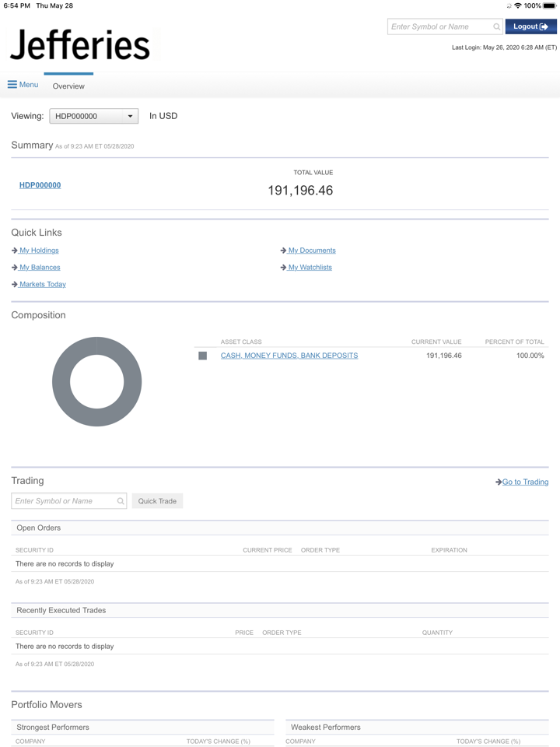Click the Jefferies logo
Image resolution: width=560 pixels, height=747 pixels.
pyautogui.click(x=80, y=45)
